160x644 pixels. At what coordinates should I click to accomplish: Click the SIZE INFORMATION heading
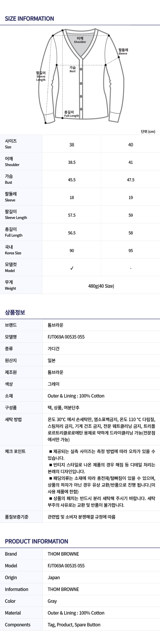coord(29,19)
